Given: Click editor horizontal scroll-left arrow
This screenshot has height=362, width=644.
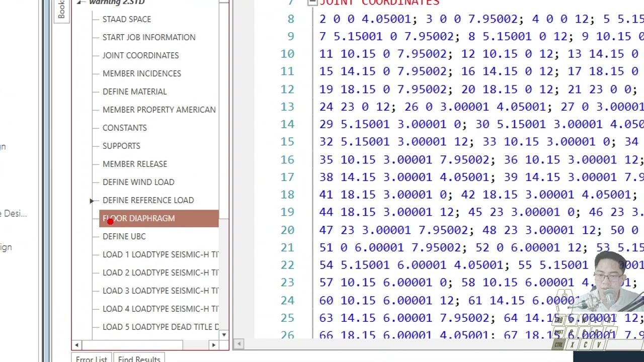Looking at the screenshot, I should 239,344.
